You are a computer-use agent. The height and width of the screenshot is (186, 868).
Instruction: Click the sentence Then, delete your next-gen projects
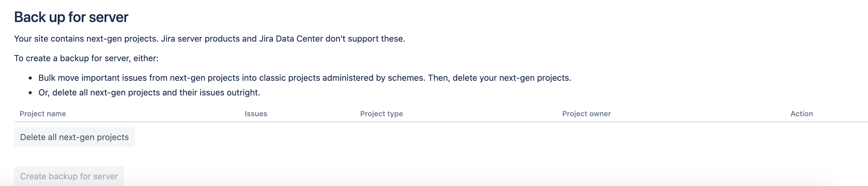500,78
